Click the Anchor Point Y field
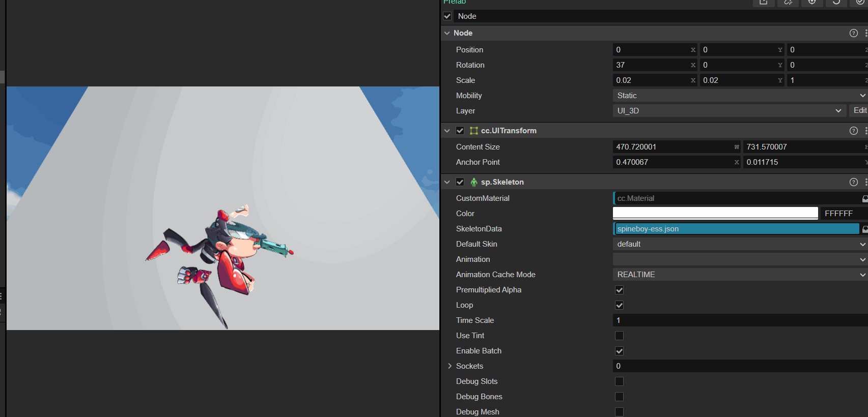Screen dimensions: 868x417 click(805, 162)
